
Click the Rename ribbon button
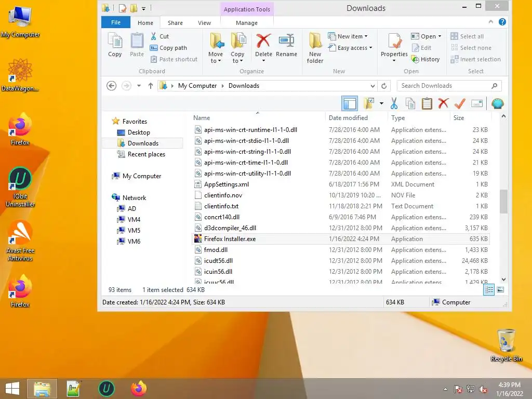pyautogui.click(x=286, y=45)
